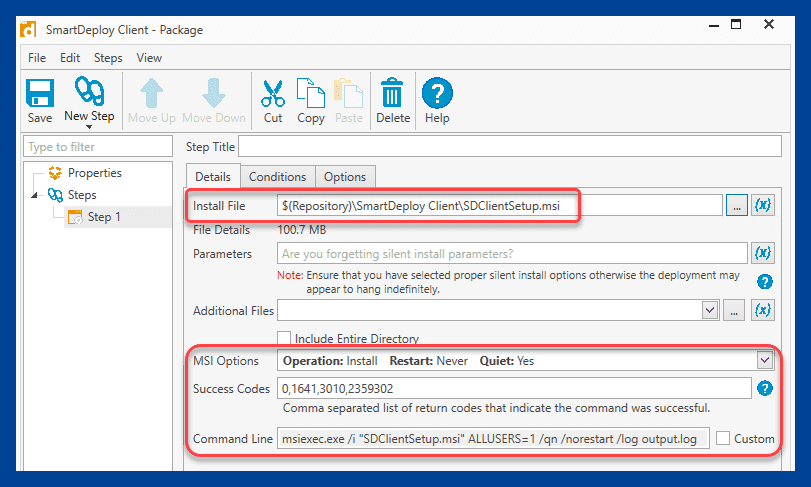Click the SmartDeploy app icon in title bar
This screenshot has height=487, width=811.
pos(28,29)
